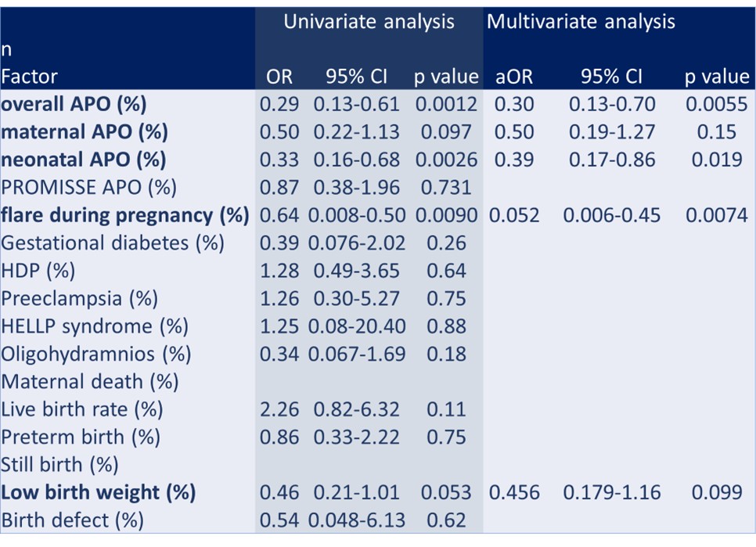Click the Oligohydramnios (%) row label
756x547 pixels.
[x=95, y=354]
